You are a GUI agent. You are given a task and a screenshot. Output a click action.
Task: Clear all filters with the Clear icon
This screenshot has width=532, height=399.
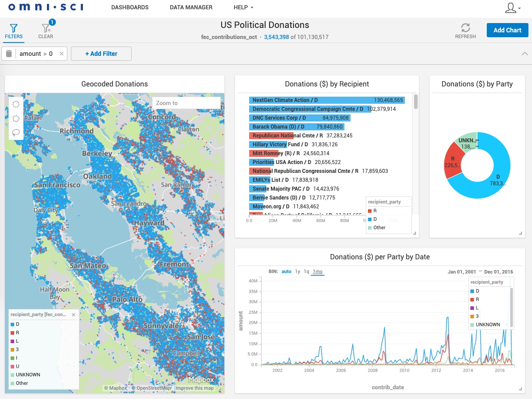point(46,31)
